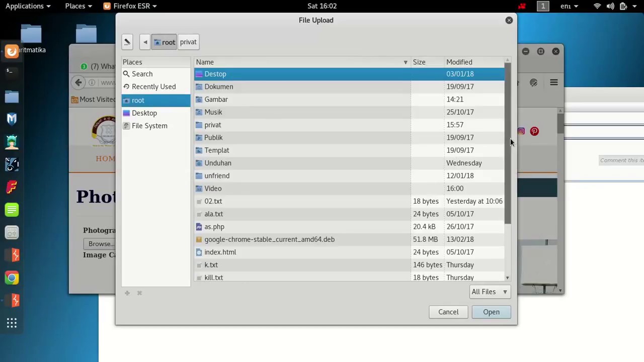Image resolution: width=644 pixels, height=362 pixels.
Task: Expand the system status area menu
Action: point(634,6)
